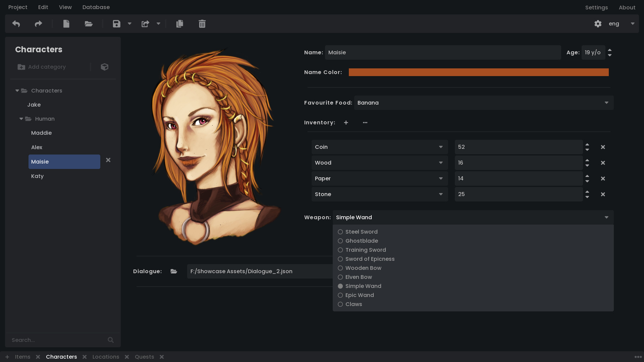Open the Settings page
Viewport: 644px width, 362px height.
(597, 7)
